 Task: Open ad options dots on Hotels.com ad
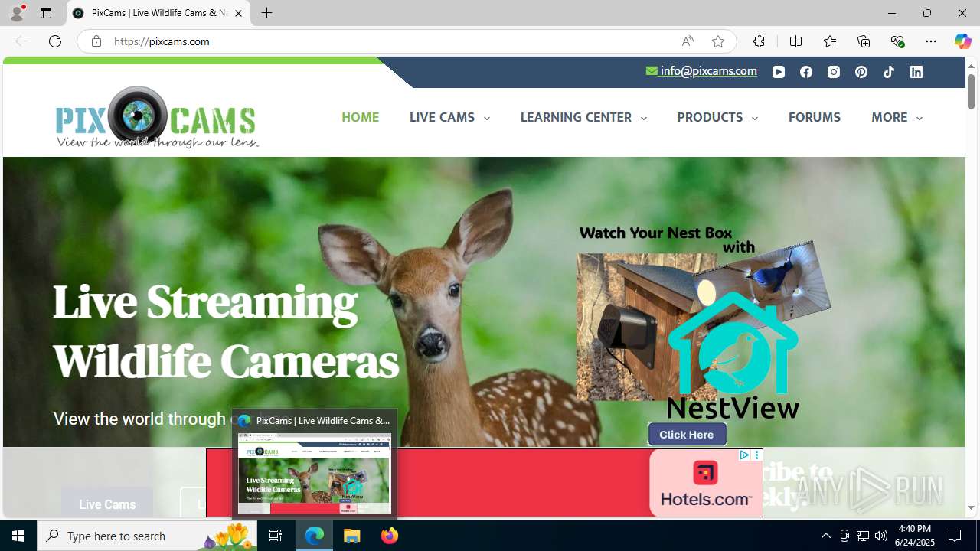[757, 455]
